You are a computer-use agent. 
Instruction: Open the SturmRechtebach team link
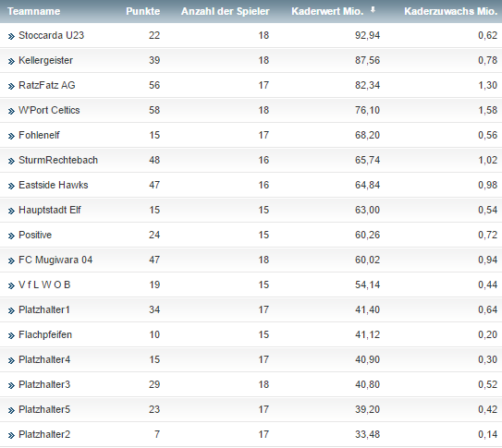pos(58,160)
